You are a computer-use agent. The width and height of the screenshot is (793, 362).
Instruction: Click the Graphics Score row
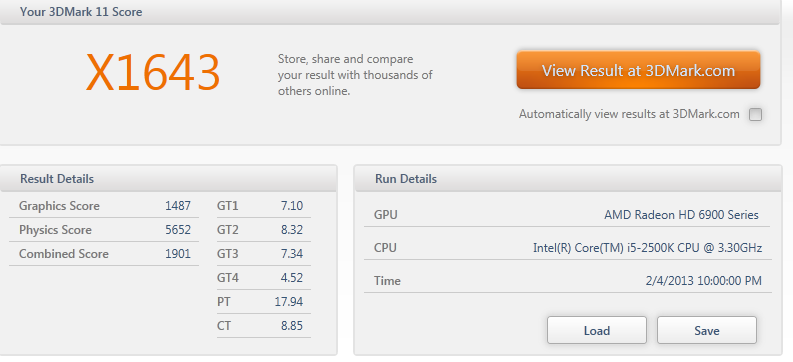click(104, 206)
